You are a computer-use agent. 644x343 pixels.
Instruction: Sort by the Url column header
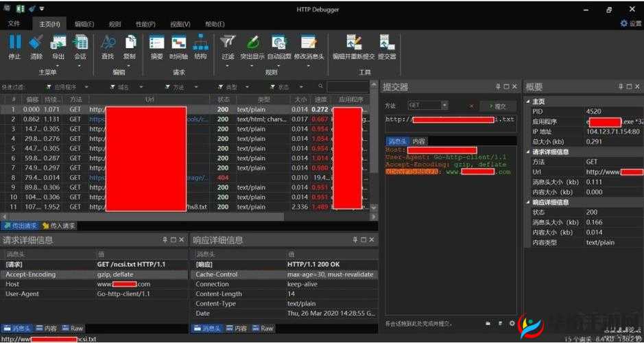[x=150, y=99]
